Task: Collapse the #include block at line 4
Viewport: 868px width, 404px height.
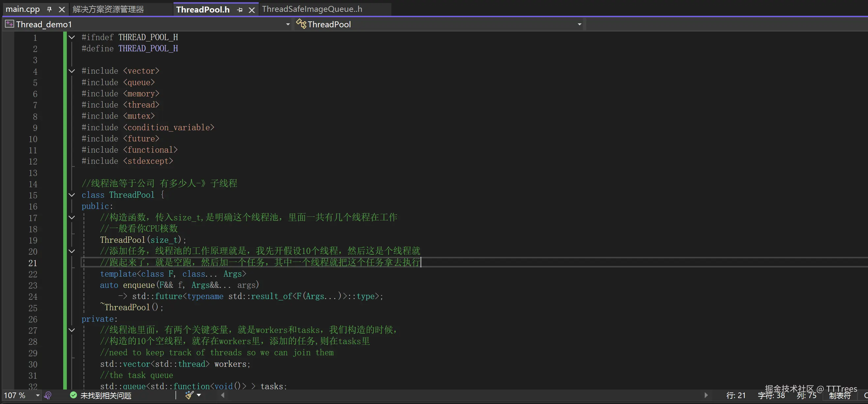Action: click(72, 71)
